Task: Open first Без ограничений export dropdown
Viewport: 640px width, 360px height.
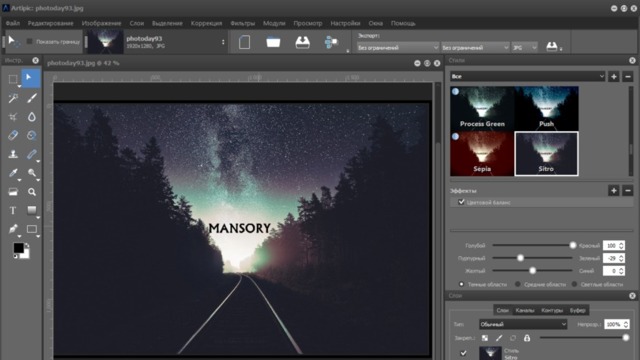Action: tap(398, 48)
